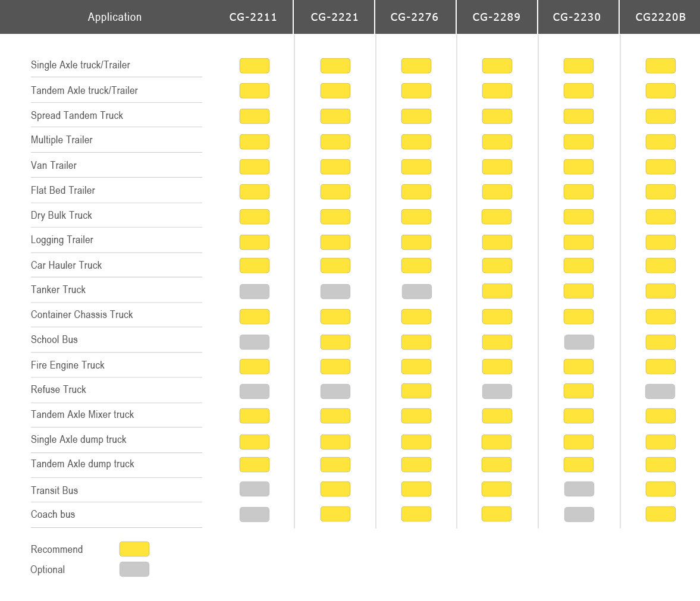This screenshot has height=601, width=700.
Task: Click gray Tanker Truck marker under CG-2211
Action: pos(255,292)
